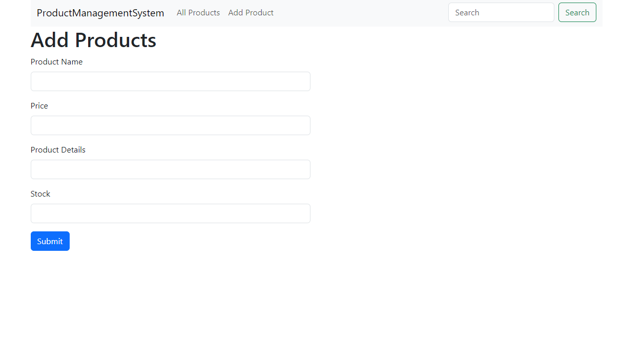Click the Add Products heading
This screenshot has width=644, height=345.
[93, 40]
